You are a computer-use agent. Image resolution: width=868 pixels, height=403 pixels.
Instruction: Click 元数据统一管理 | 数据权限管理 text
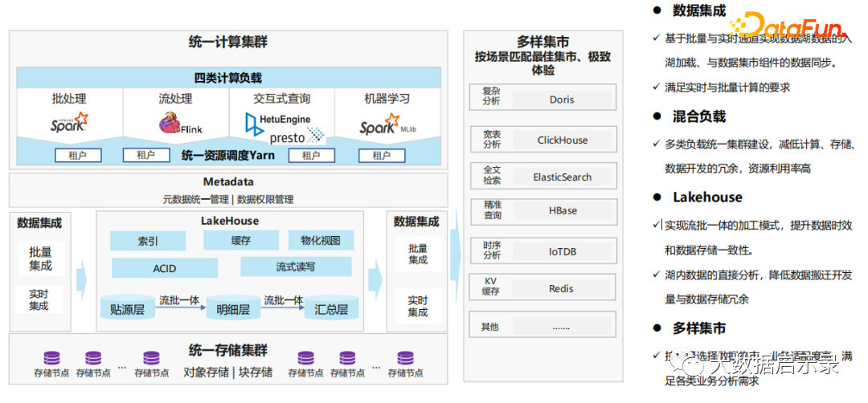(228, 200)
